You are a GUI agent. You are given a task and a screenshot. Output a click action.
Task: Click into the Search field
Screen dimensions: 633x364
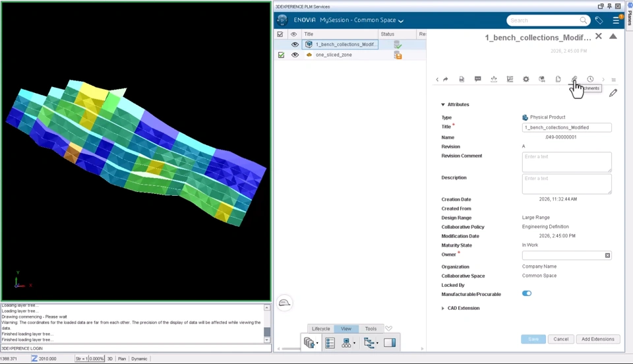543,20
